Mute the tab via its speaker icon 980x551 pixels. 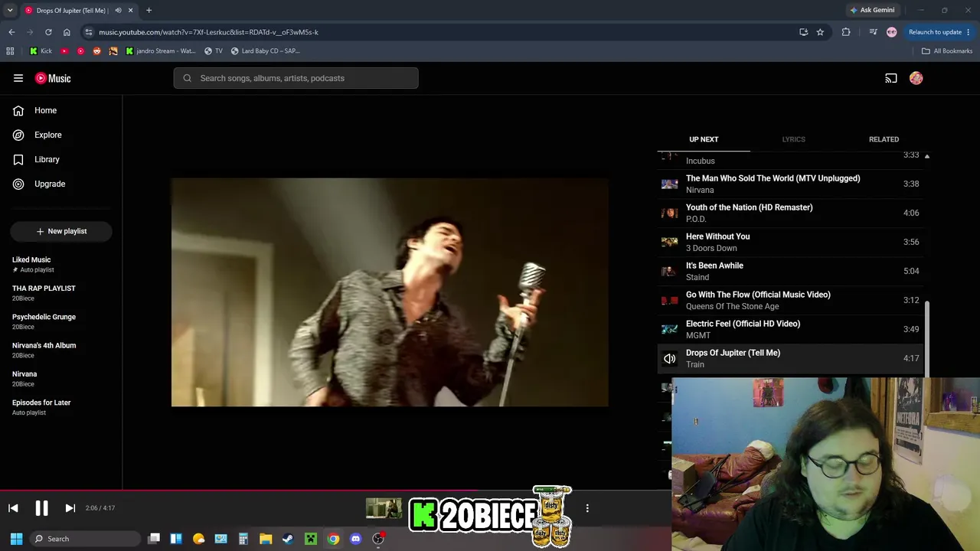click(x=118, y=11)
